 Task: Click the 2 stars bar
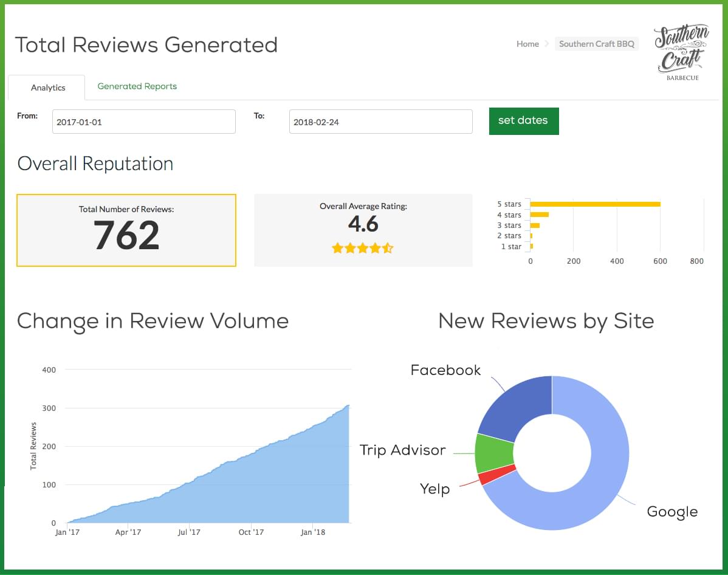pyautogui.click(x=531, y=236)
